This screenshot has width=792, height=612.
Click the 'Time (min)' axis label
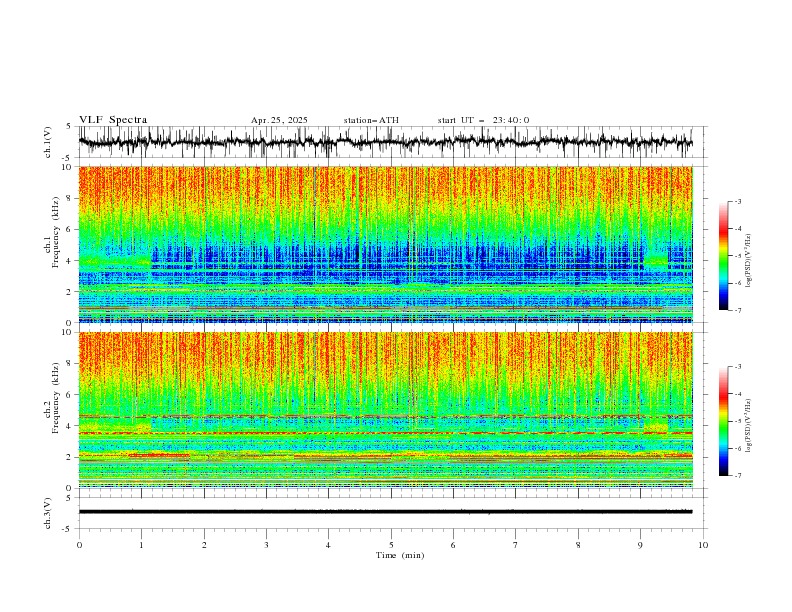400,555
